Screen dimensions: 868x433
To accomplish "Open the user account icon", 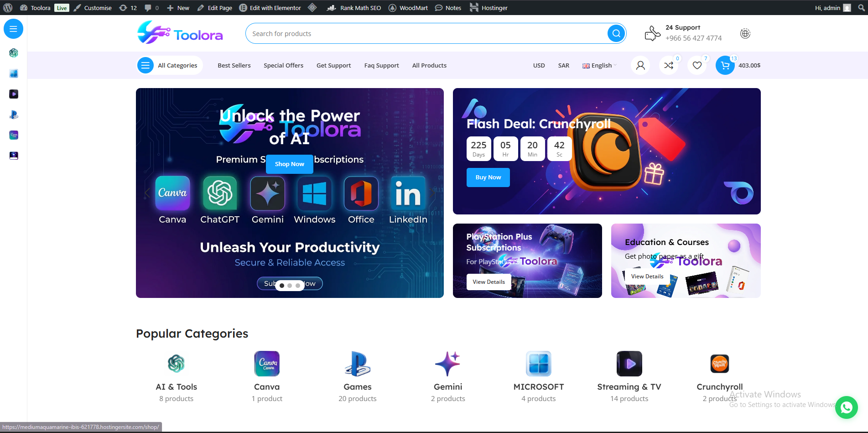I will tap(640, 65).
